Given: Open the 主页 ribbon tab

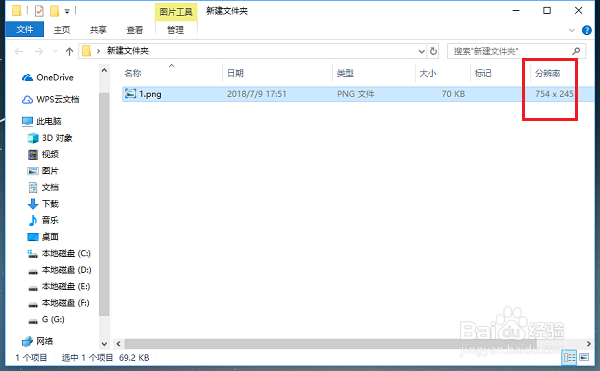Looking at the screenshot, I should tap(62, 30).
